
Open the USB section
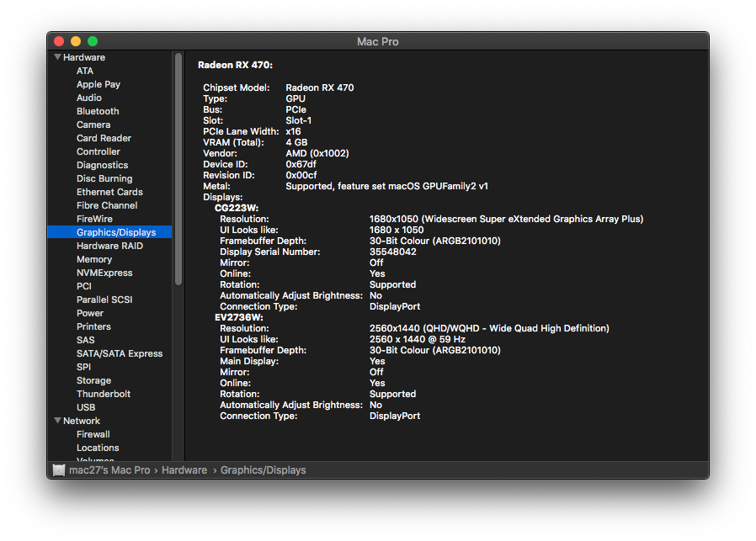click(x=86, y=408)
